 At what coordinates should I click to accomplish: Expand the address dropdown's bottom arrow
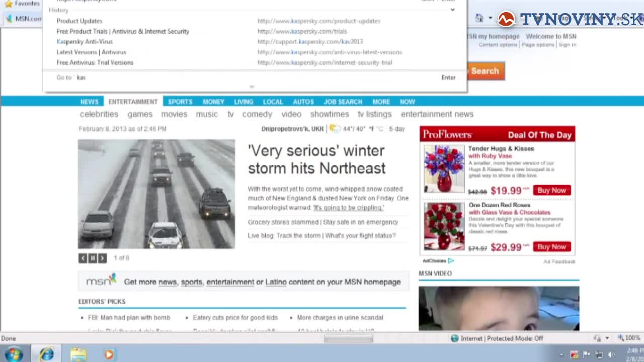[x=252, y=86]
